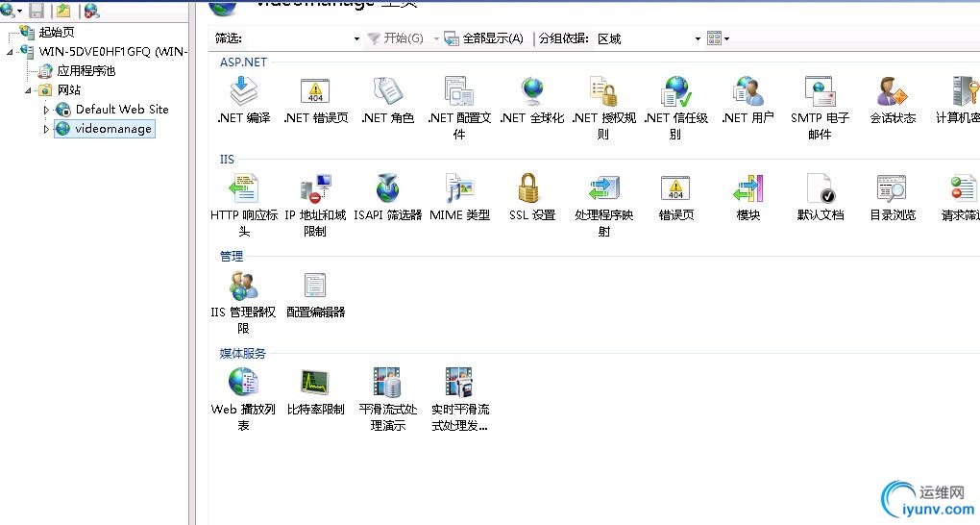Collapse the 网站 tree node
The image size is (980, 525).
[x=28, y=90]
